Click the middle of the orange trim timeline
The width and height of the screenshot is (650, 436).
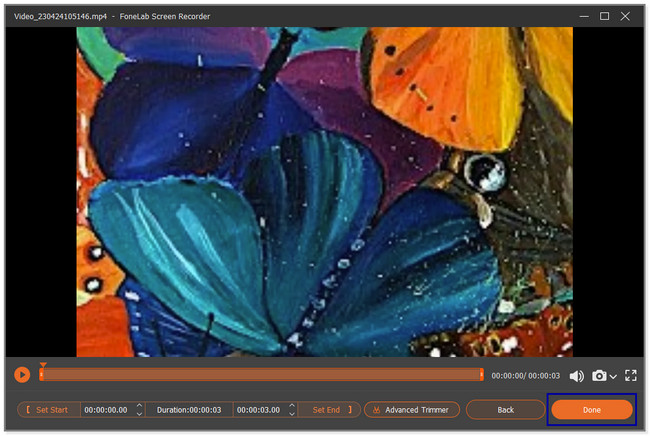261,375
